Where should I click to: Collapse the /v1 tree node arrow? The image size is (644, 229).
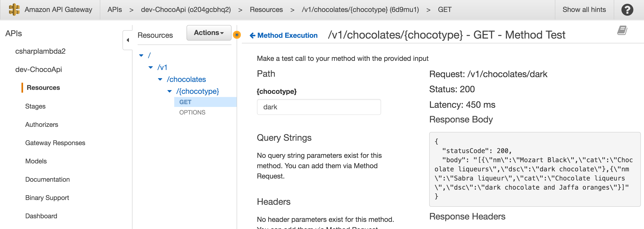coord(151,67)
